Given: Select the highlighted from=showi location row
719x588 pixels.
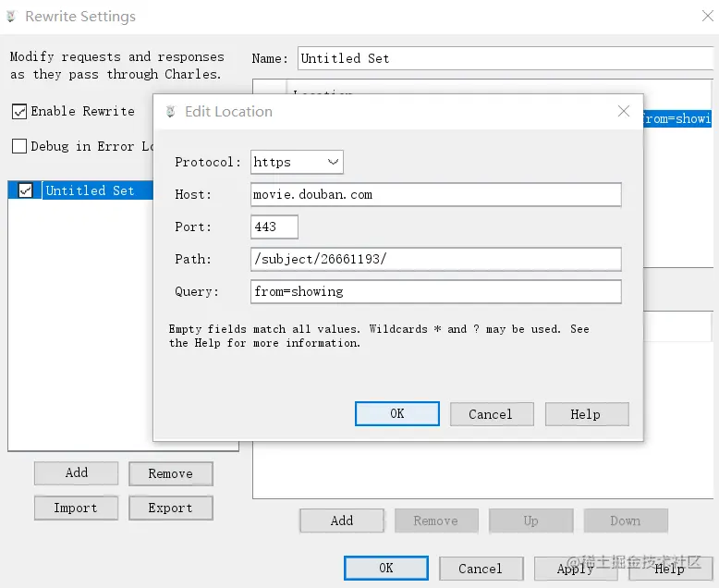Looking at the screenshot, I should click(677, 118).
